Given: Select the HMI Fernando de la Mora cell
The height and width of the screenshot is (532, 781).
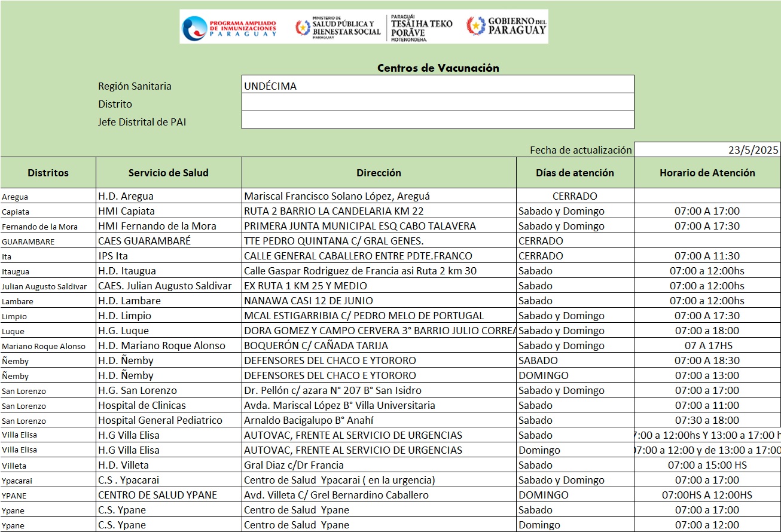Looking at the screenshot, I should pyautogui.click(x=169, y=226).
